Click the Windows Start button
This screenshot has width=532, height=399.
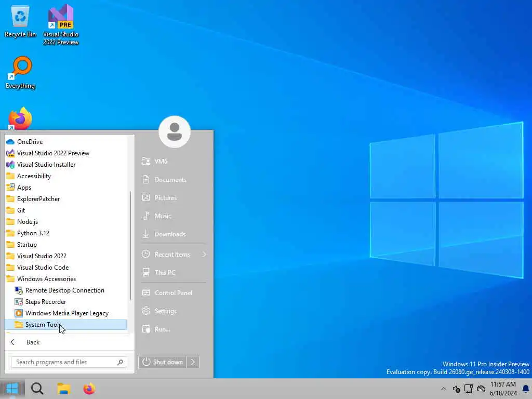[x=12, y=389]
